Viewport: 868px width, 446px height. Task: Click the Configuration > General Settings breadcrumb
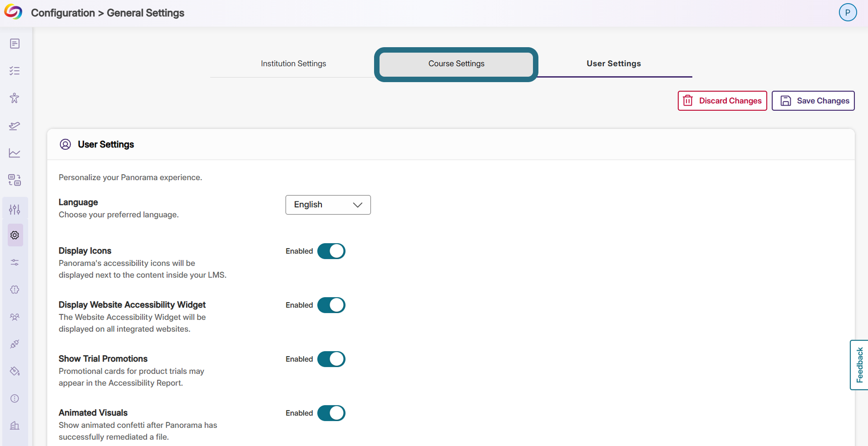(108, 13)
